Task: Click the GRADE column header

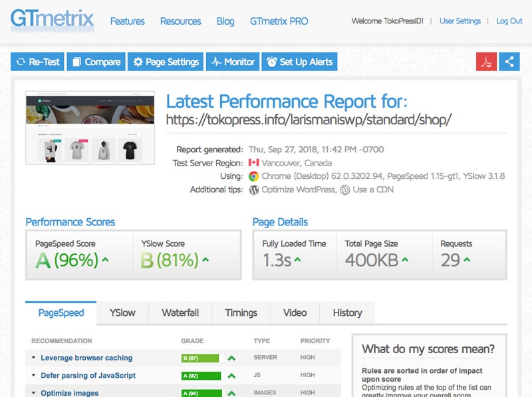Action: [x=192, y=341]
